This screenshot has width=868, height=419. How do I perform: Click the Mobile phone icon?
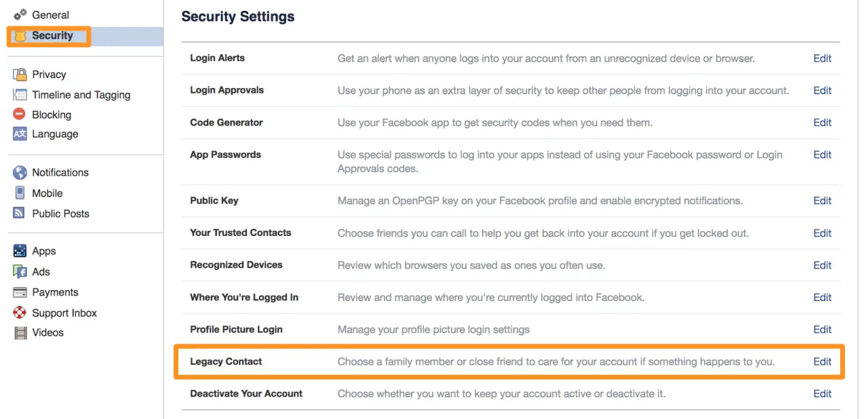(20, 193)
